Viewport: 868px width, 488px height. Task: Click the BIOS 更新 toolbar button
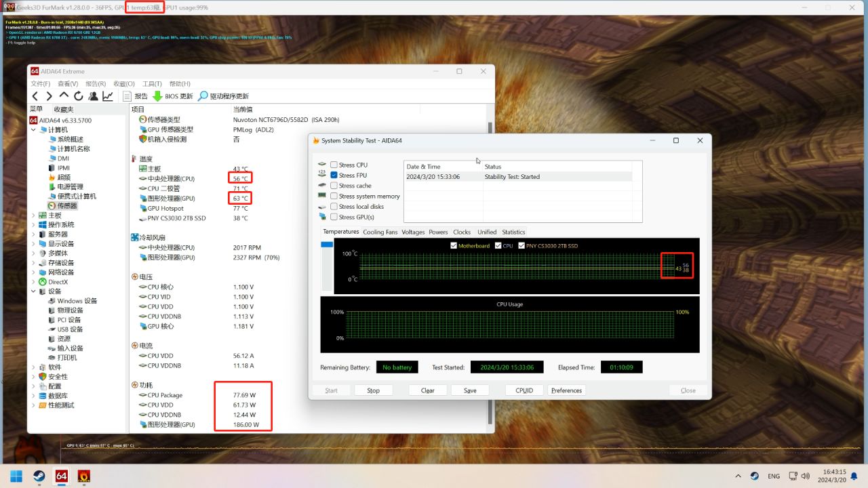172,96
